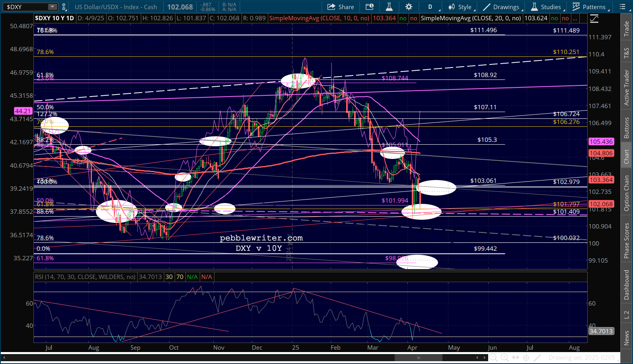Select the active drawing line tool icon
The height and width of the screenshot is (364, 633).
(x=537, y=358)
